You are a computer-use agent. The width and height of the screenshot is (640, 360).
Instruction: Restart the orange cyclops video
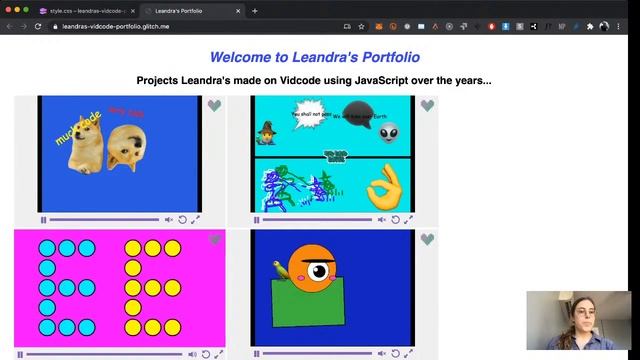coord(396,353)
